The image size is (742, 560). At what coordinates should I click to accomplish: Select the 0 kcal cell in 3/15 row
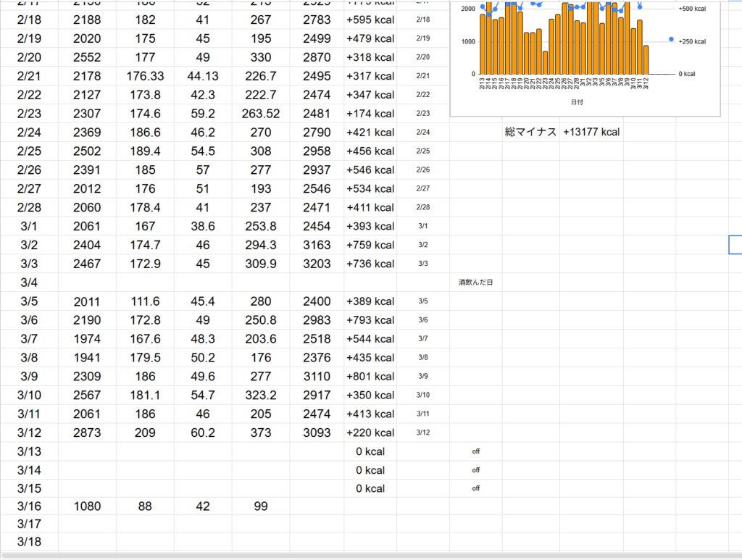coord(370,489)
